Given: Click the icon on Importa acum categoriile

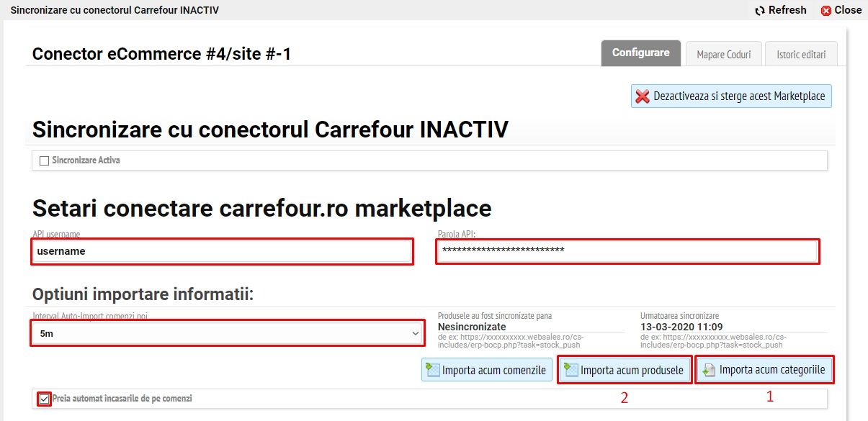Looking at the screenshot, I should pyautogui.click(x=709, y=370).
